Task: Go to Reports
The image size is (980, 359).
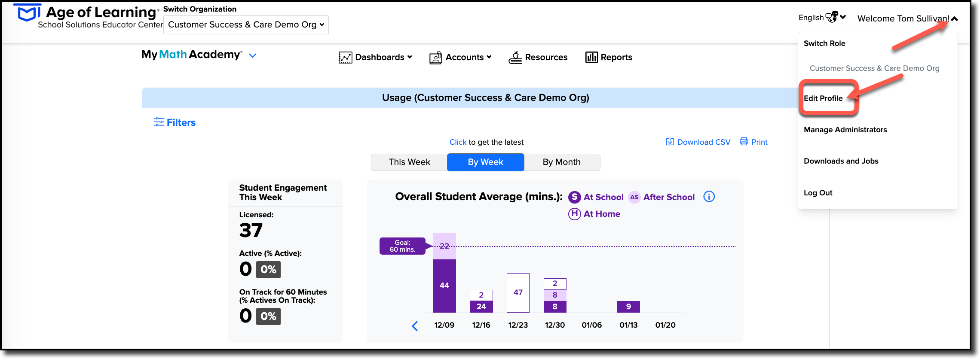Action: coord(608,57)
